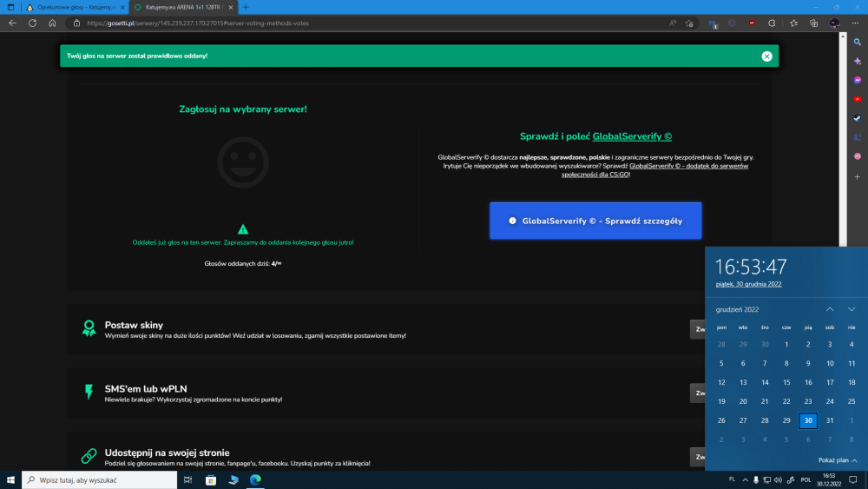Open the SMS'em lub wPLN option
The height and width of the screenshot is (489, 868).
tap(146, 389)
